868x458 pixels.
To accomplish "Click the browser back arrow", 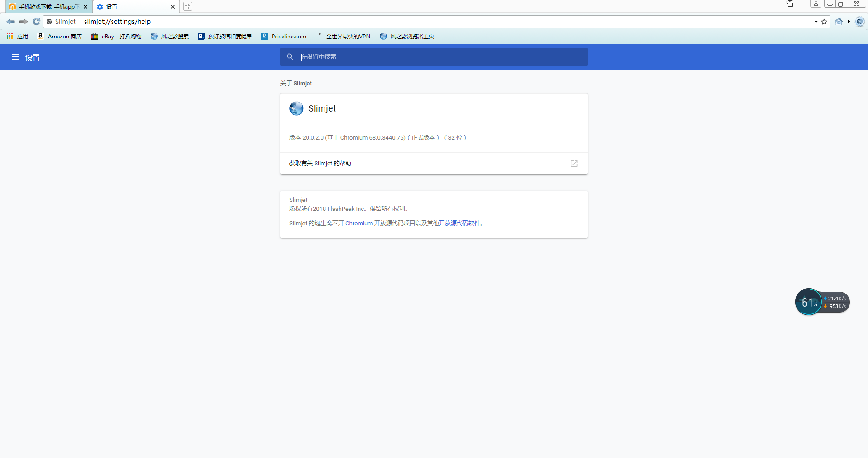I will (10, 22).
